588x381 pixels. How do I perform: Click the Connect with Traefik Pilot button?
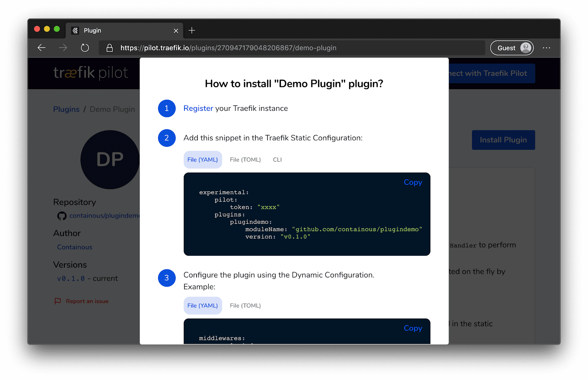492,73
